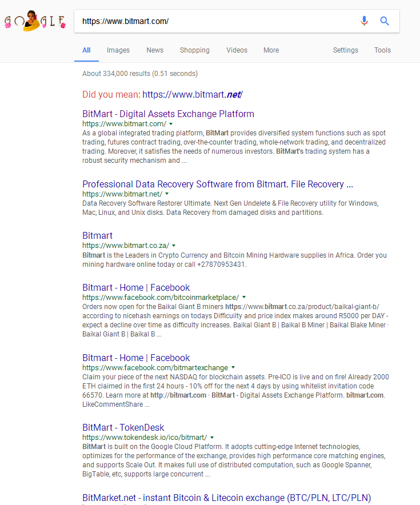Open Bitmart Facebook result for bitcoinmarketplace
The image size is (420, 505).
(x=136, y=287)
